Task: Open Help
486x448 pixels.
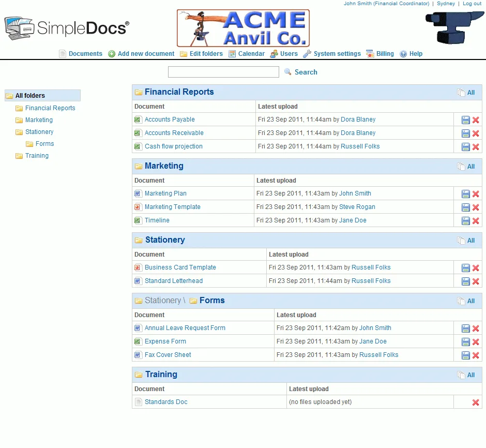Action: pyautogui.click(x=415, y=53)
